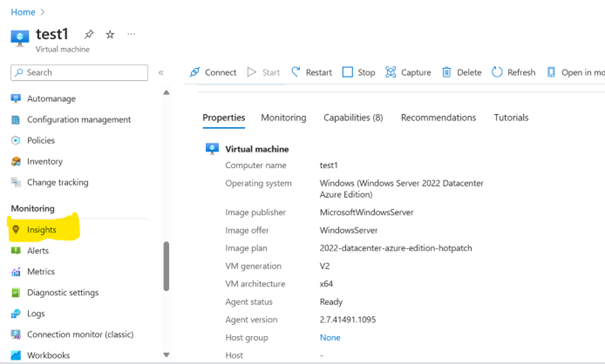The height and width of the screenshot is (364, 605).
Task: Select the Computer name value test1
Action: (328, 165)
